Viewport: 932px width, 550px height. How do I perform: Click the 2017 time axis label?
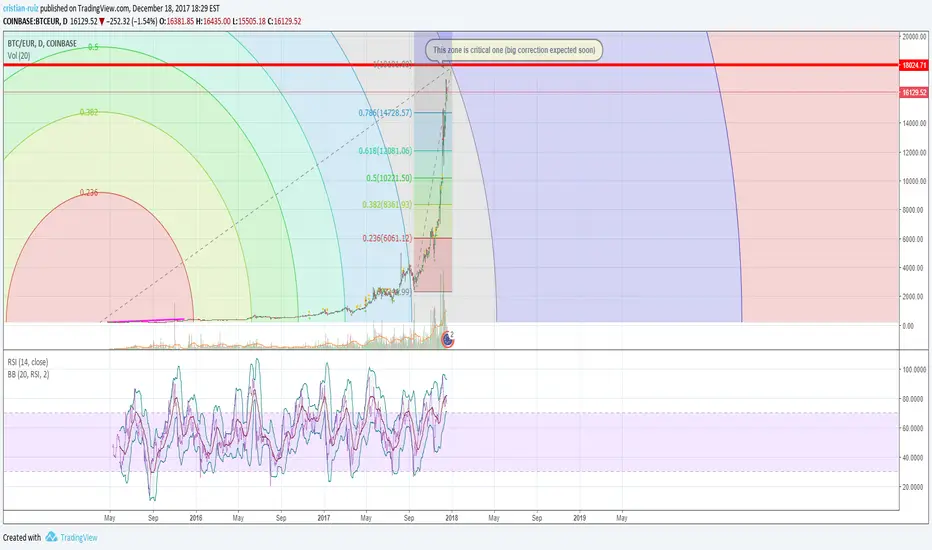coord(323,518)
